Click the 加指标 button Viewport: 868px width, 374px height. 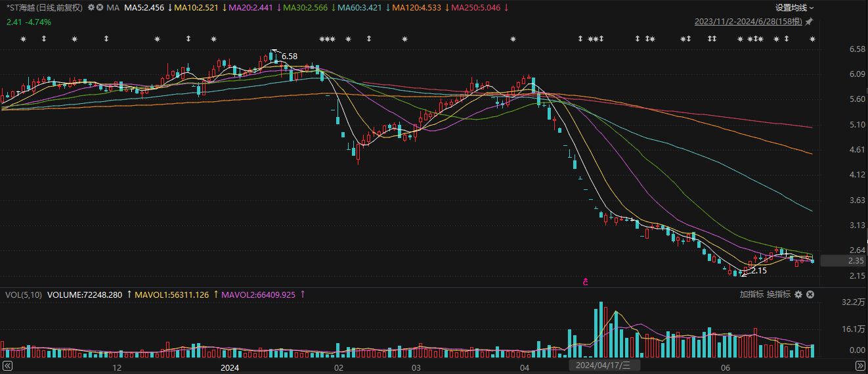(751, 294)
